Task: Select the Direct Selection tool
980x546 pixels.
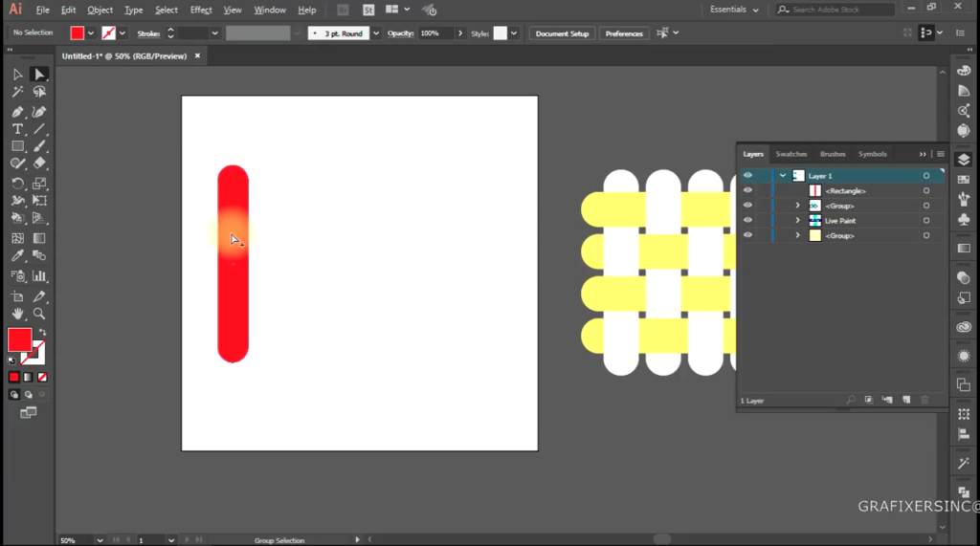Action: tap(39, 75)
